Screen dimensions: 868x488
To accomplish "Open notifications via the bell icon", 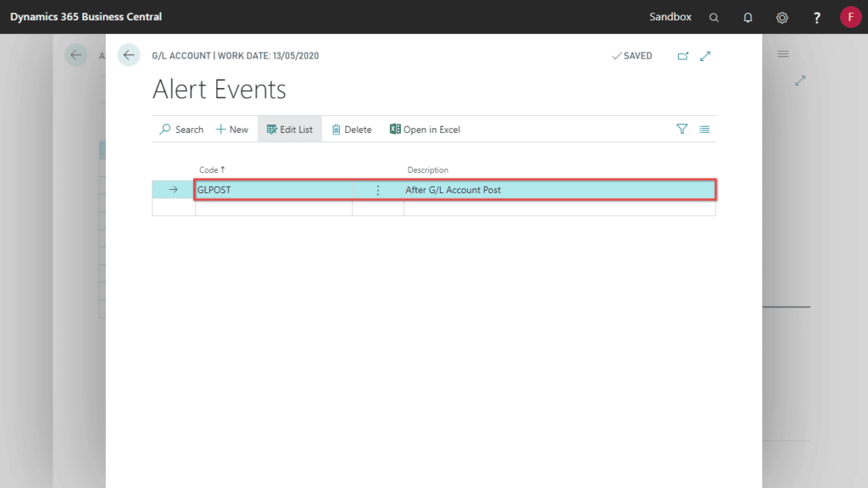I will click(748, 16).
